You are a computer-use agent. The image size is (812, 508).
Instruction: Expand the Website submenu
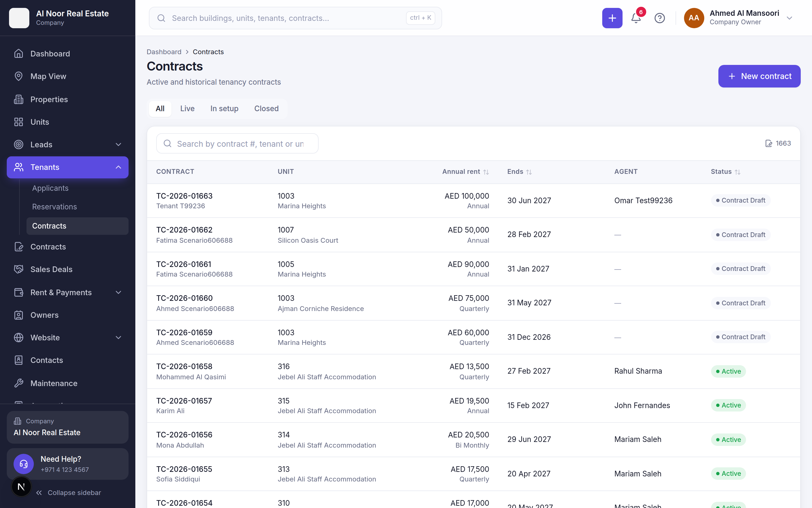(x=118, y=337)
